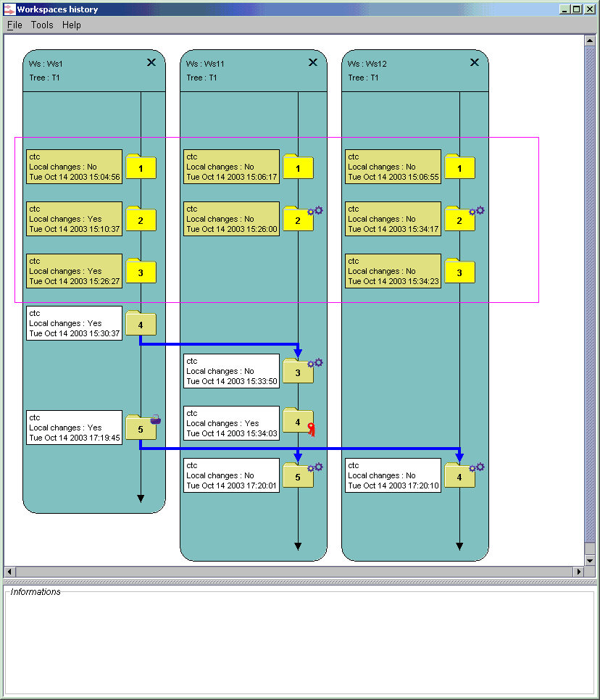Select folder 3 in workspace Ws12
Screen dimensions: 600x700
[x=459, y=271]
